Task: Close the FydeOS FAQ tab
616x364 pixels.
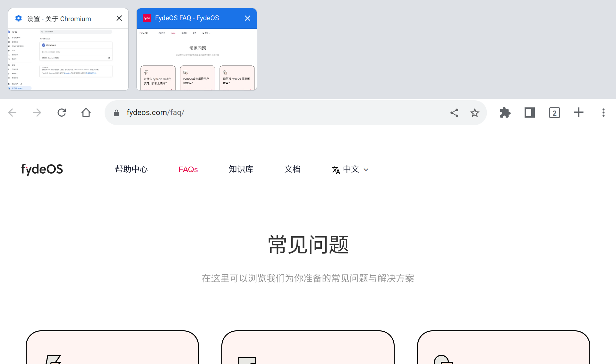Action: (x=247, y=18)
